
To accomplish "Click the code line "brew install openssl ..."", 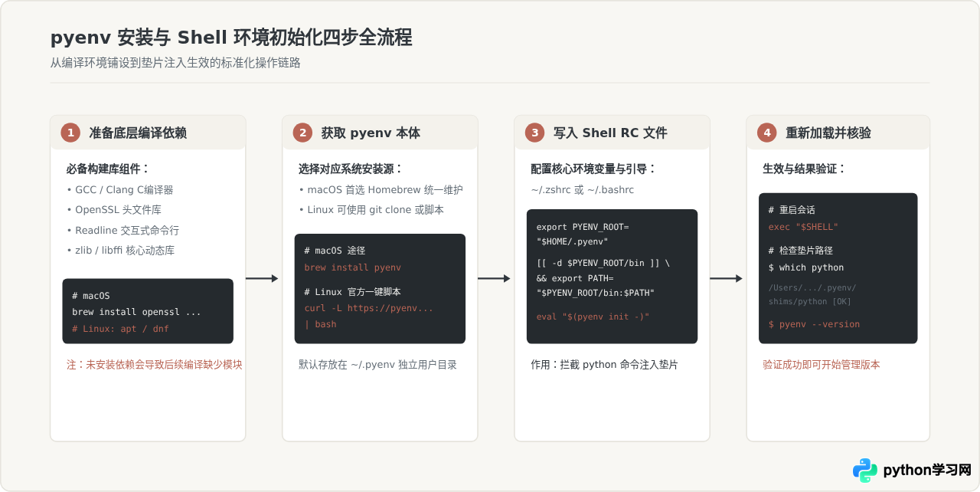I will click(137, 312).
